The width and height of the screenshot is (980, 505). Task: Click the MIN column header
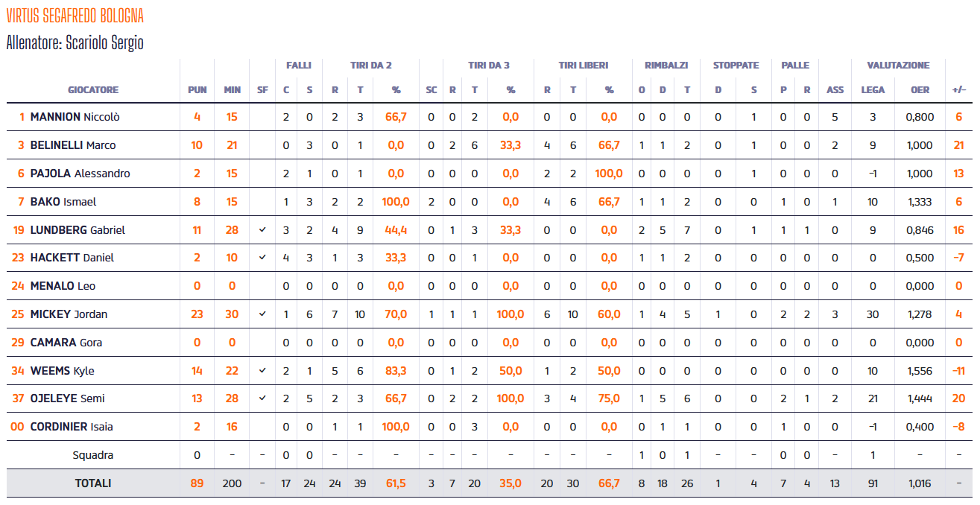[232, 90]
